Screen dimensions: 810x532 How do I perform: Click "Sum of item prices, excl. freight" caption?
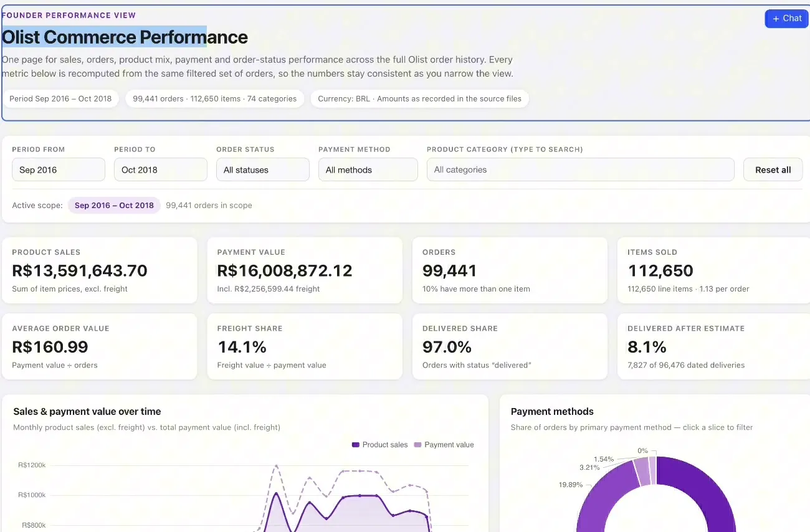click(x=70, y=289)
